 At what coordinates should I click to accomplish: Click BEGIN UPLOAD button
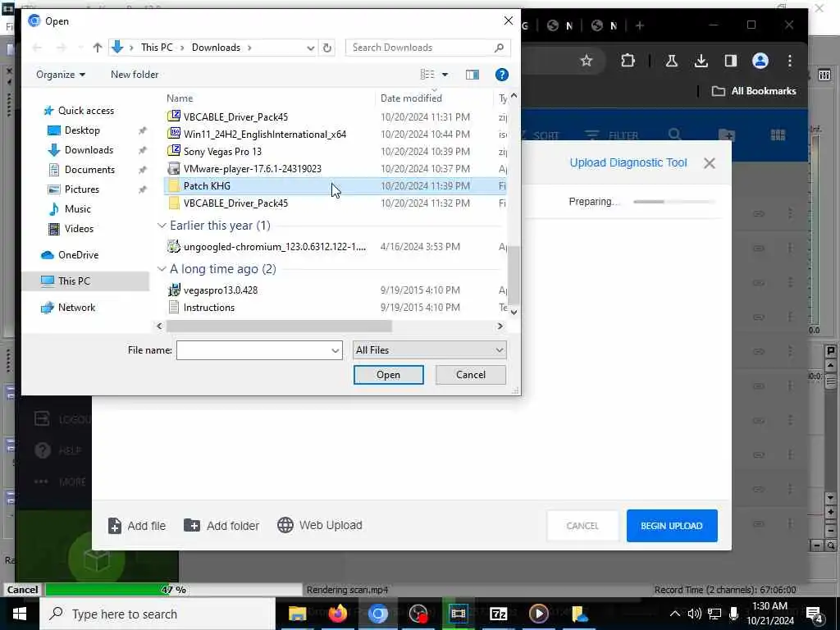(x=672, y=526)
